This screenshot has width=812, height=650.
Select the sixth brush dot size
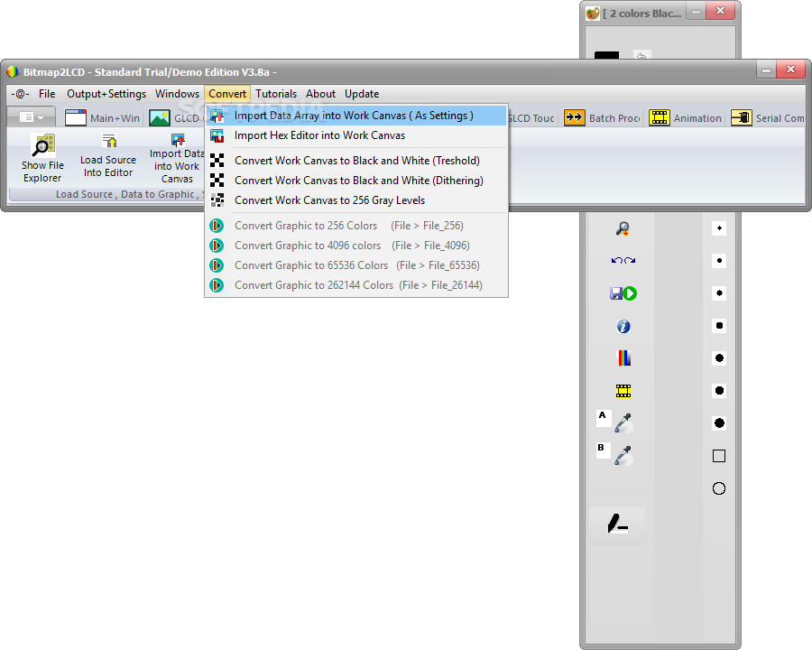click(719, 391)
